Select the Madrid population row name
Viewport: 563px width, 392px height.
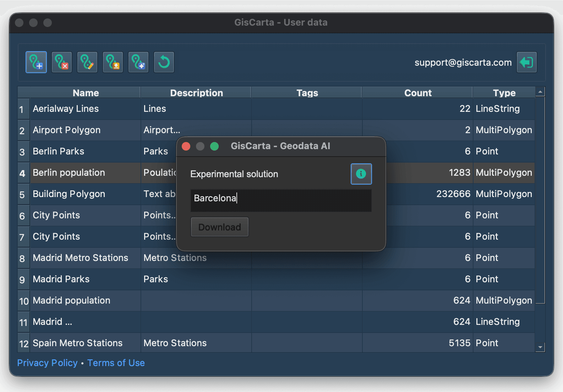tap(71, 300)
